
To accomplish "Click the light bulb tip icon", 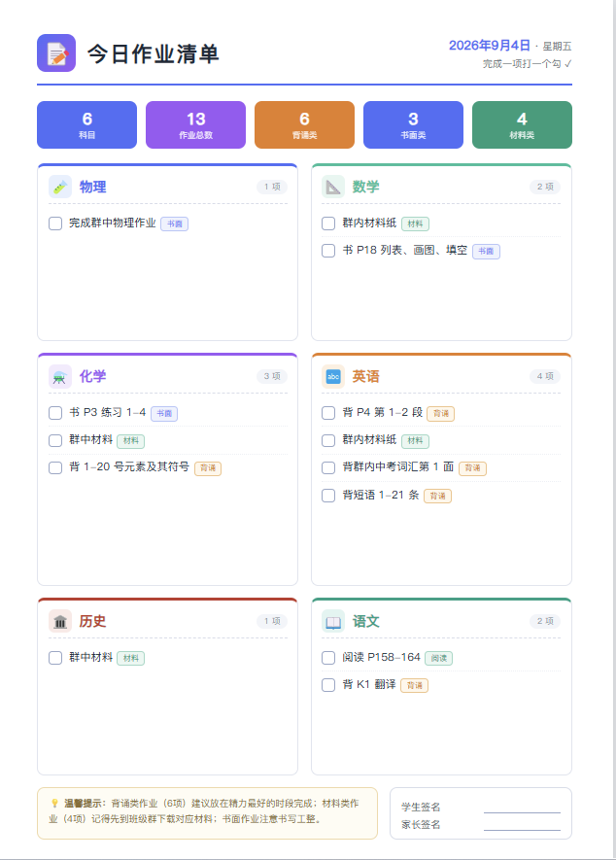I will pyautogui.click(x=54, y=803).
